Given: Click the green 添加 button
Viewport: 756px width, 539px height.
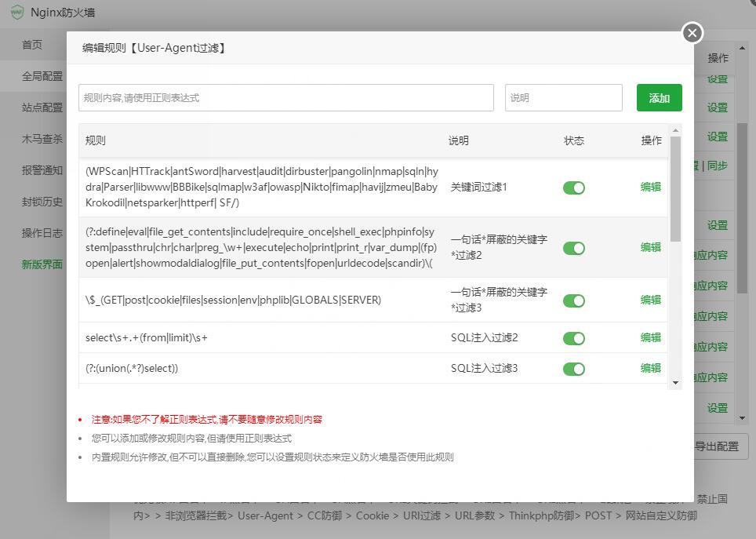Looking at the screenshot, I should click(659, 97).
